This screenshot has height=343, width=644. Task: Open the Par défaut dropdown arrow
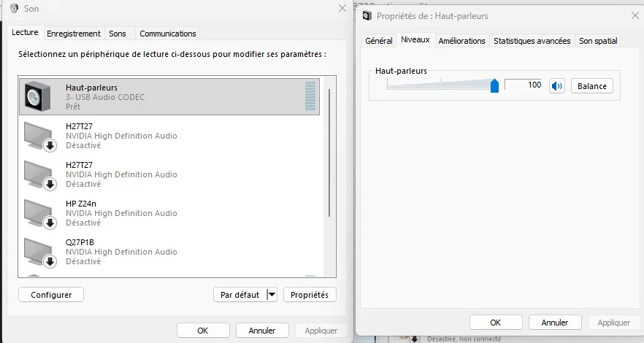[x=272, y=295]
